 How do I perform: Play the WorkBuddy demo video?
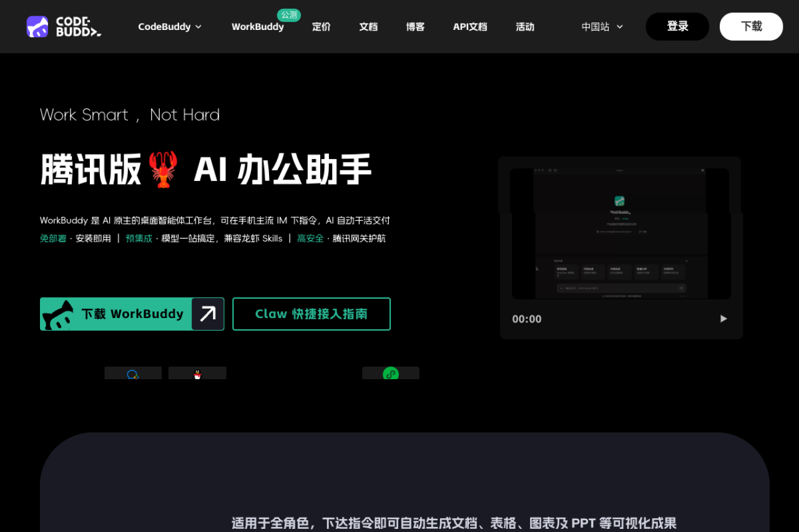click(723, 319)
